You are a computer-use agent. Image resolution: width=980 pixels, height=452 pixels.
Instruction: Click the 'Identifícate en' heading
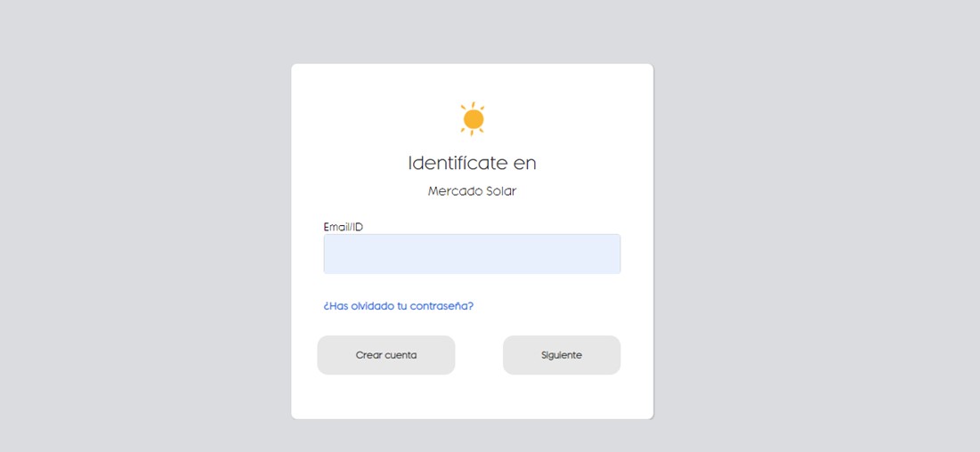pyautogui.click(x=472, y=163)
